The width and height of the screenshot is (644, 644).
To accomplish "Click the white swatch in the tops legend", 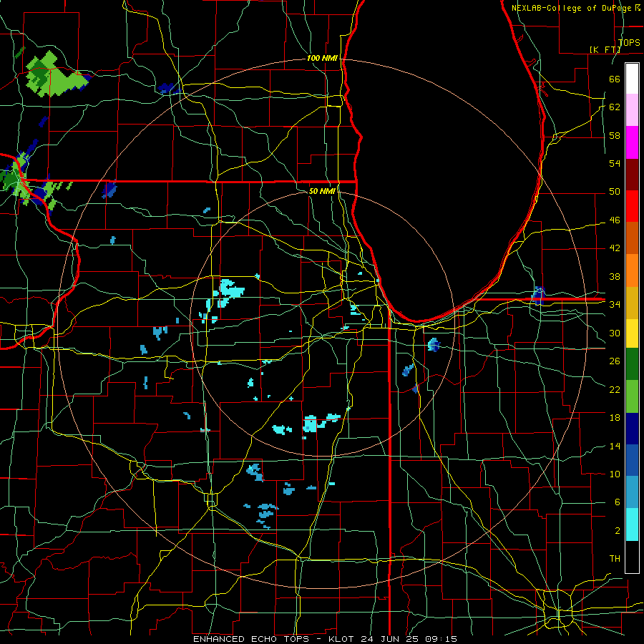I will [x=632, y=79].
